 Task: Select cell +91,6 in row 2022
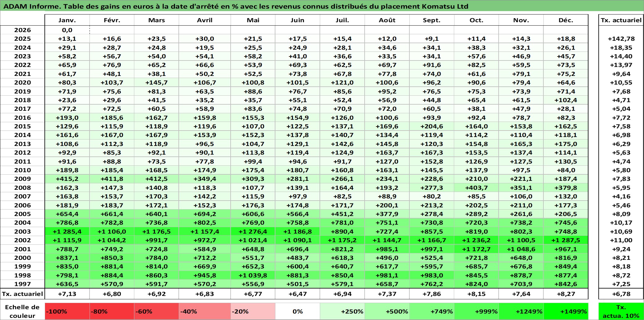[432, 65]
